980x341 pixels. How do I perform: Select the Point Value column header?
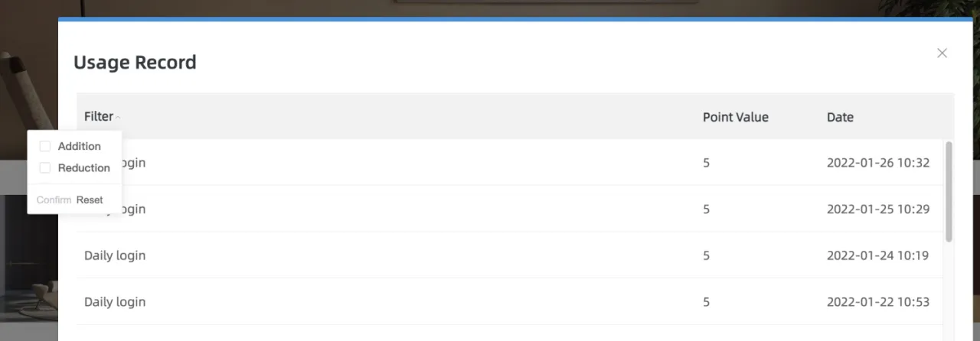736,117
